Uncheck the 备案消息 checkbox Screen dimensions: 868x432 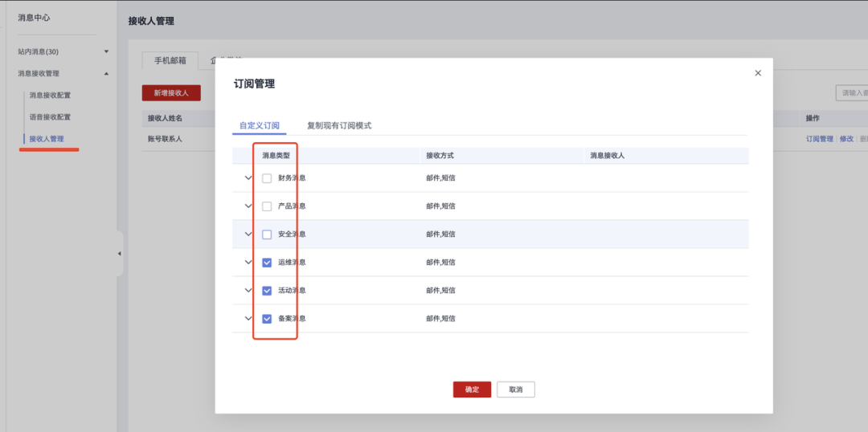click(x=267, y=319)
